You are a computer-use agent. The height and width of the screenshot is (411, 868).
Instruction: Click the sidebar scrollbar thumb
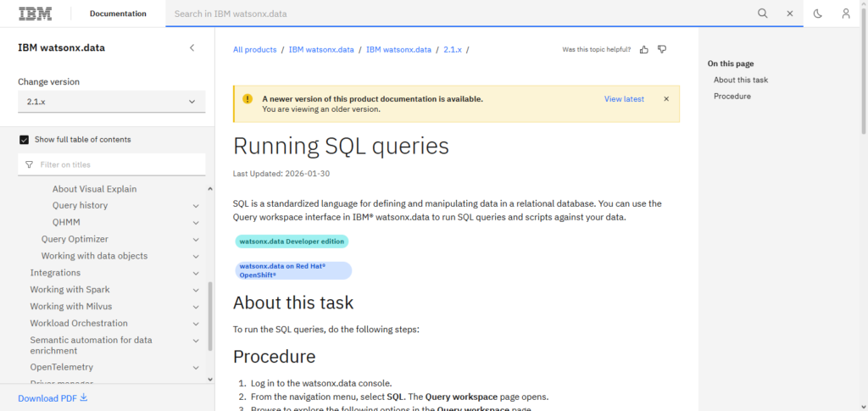coord(210,316)
